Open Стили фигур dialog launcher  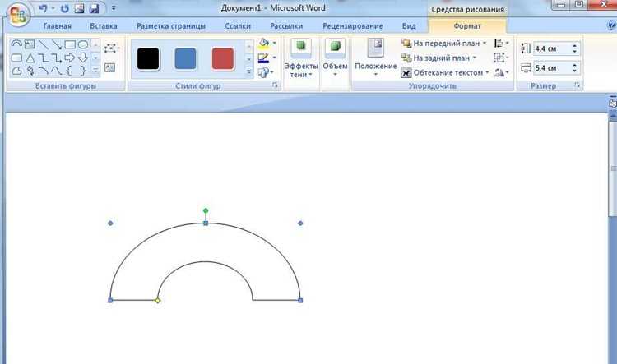point(275,85)
